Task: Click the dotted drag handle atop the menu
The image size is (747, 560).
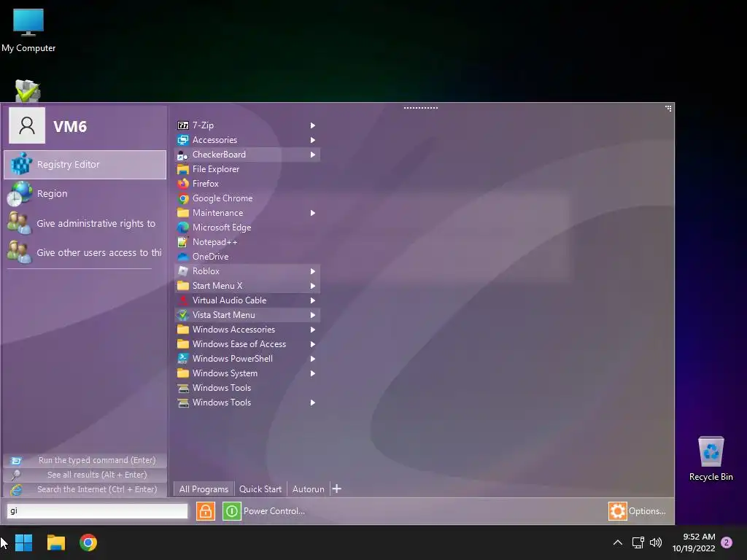Action: pyautogui.click(x=421, y=108)
